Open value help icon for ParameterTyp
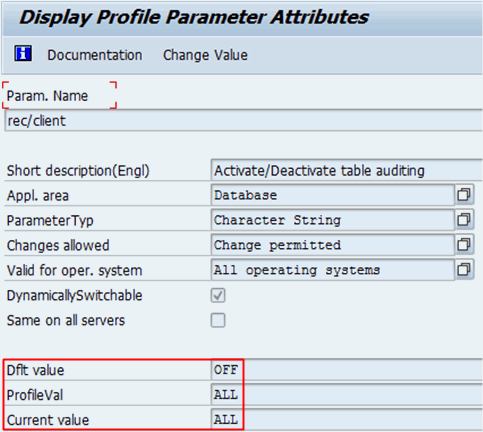Viewport: 483px width, 432px height. point(464,220)
